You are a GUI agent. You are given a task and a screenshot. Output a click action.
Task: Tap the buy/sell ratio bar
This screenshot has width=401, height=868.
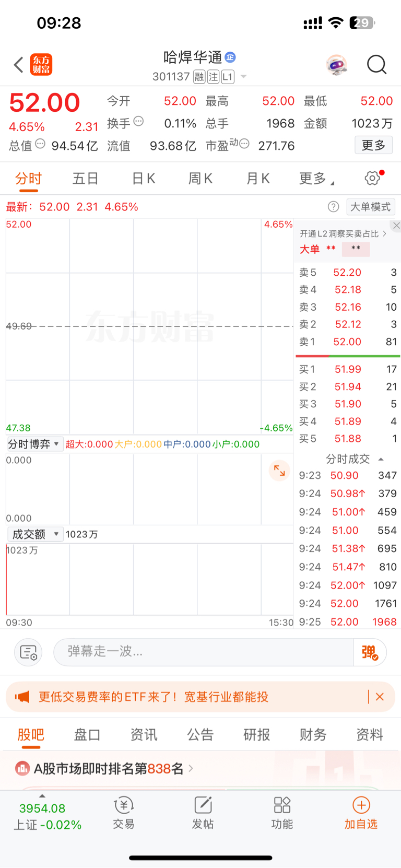[x=348, y=356]
